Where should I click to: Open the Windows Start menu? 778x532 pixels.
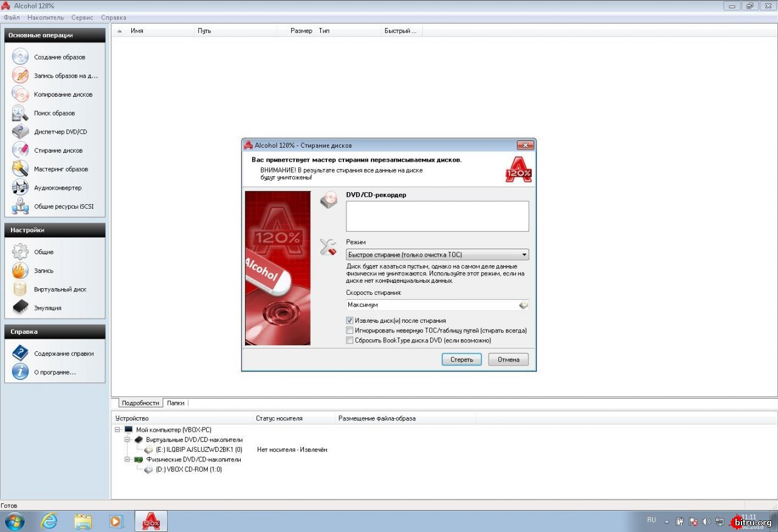tap(14, 521)
